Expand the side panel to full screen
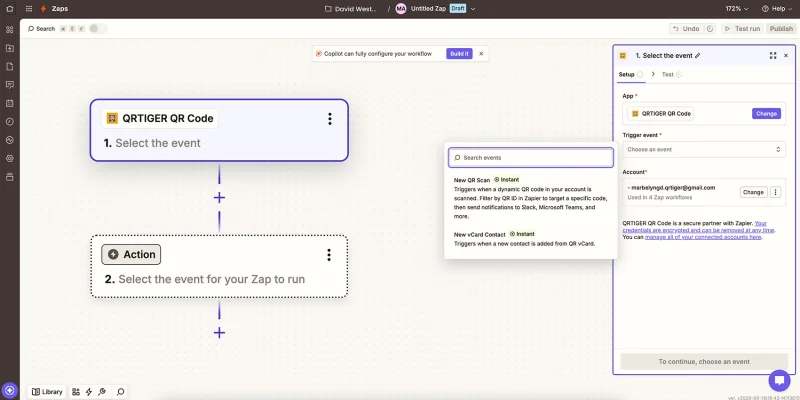Viewport: 800px width, 400px height. (x=773, y=56)
